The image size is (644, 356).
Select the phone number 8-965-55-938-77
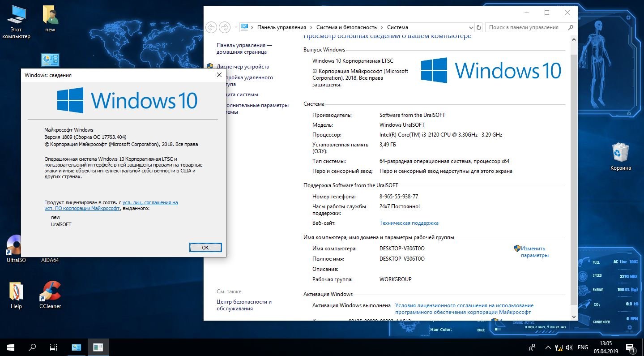[399, 197]
